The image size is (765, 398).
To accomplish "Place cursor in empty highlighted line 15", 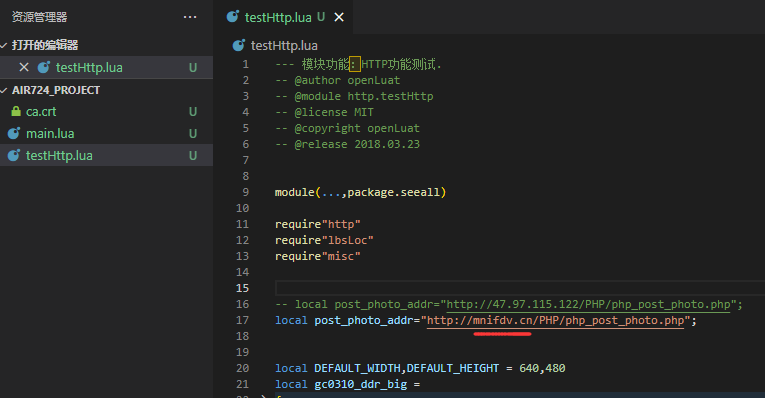I will [520, 288].
